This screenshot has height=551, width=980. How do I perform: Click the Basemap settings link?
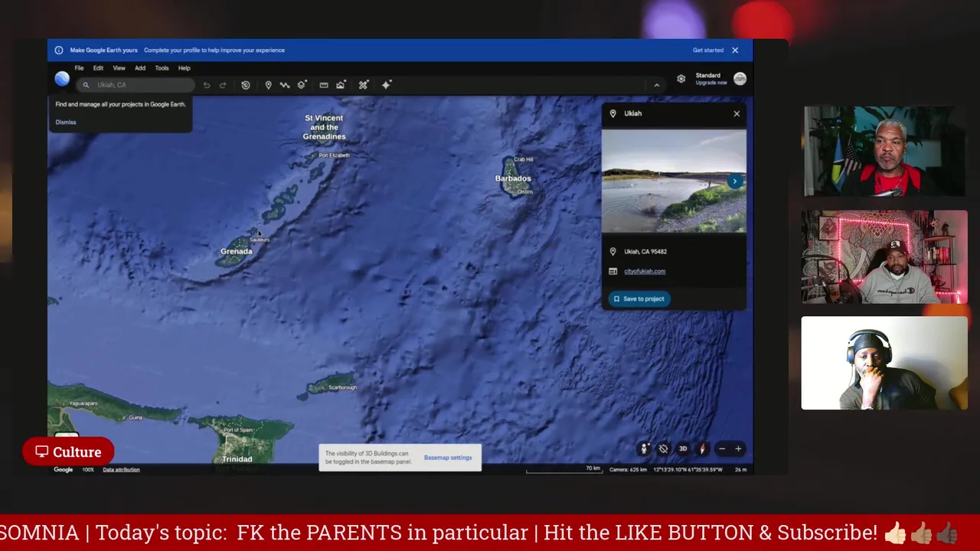448,458
